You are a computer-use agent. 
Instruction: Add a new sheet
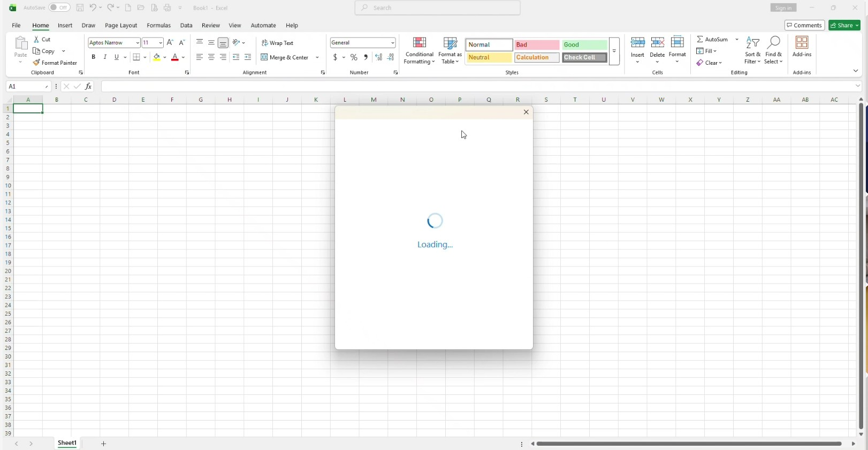click(103, 444)
